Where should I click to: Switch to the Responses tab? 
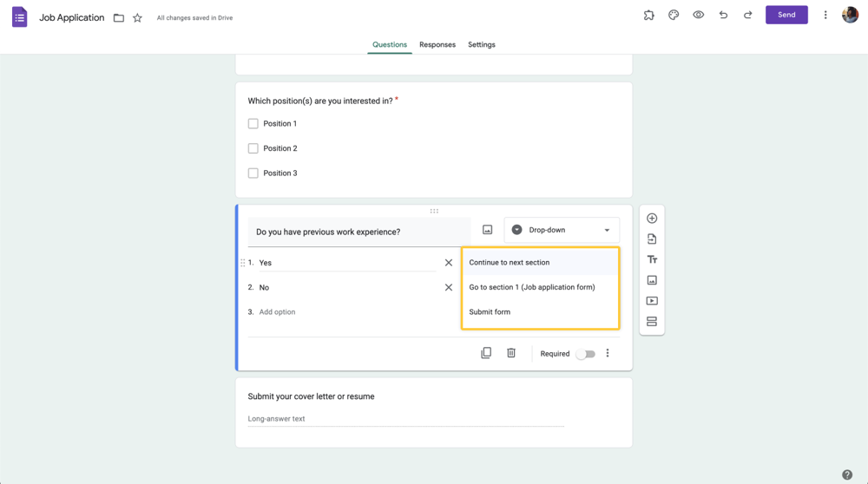click(437, 44)
